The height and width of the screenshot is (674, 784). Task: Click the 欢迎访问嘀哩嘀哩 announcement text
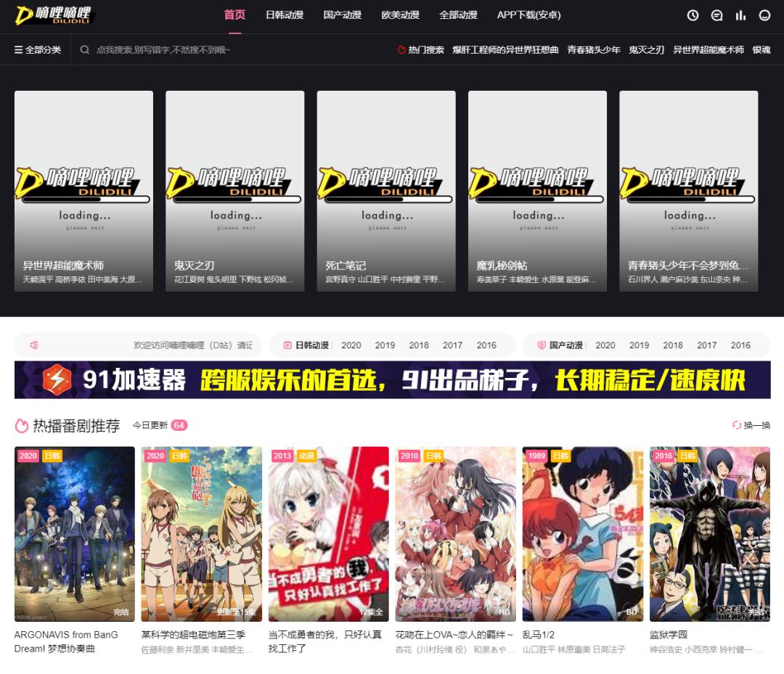coord(193,345)
